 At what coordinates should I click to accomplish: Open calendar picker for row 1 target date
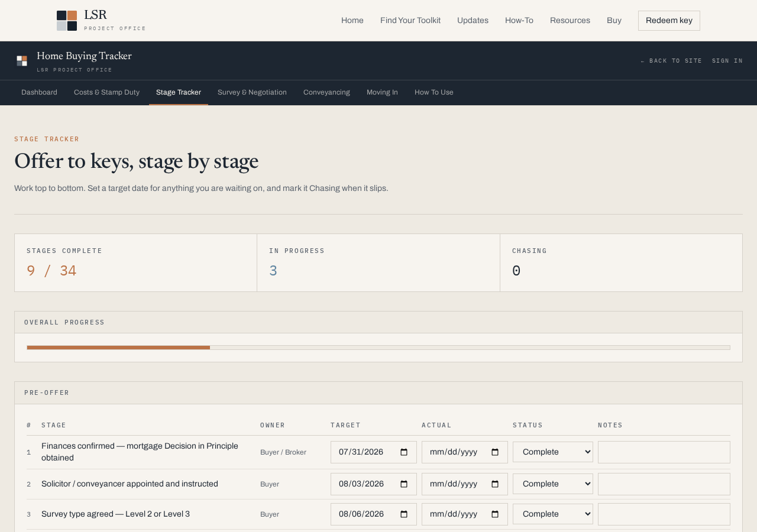(404, 452)
